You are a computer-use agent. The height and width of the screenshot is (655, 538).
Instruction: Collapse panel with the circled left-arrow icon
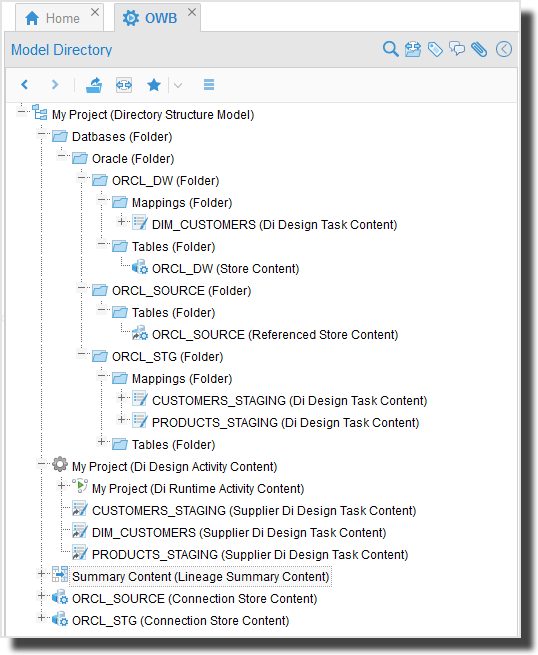click(x=504, y=49)
